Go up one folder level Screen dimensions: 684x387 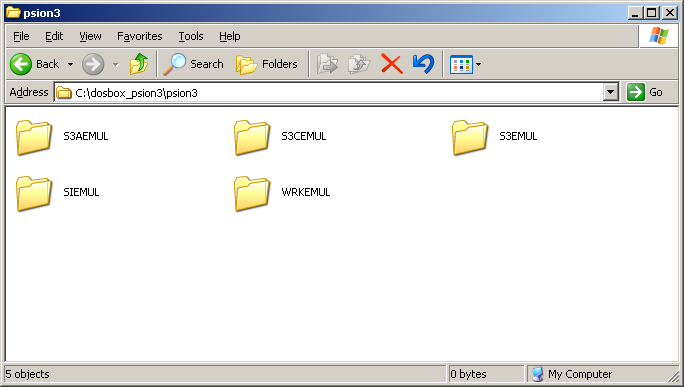pyautogui.click(x=139, y=64)
